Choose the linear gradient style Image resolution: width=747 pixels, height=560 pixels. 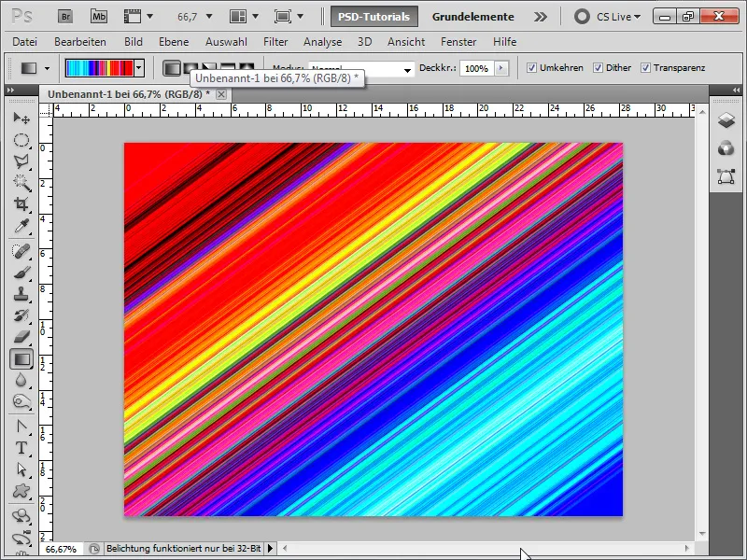pos(172,68)
